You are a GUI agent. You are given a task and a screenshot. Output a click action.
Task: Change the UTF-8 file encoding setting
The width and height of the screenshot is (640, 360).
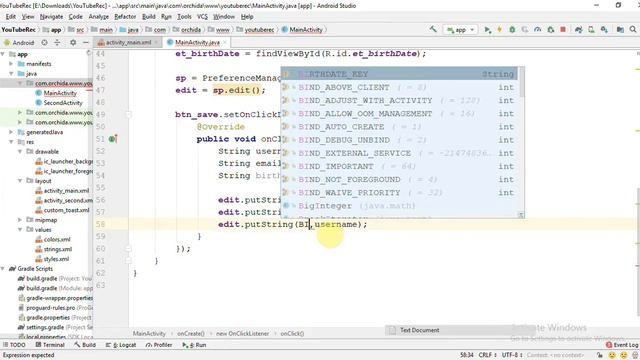[x=512, y=355]
